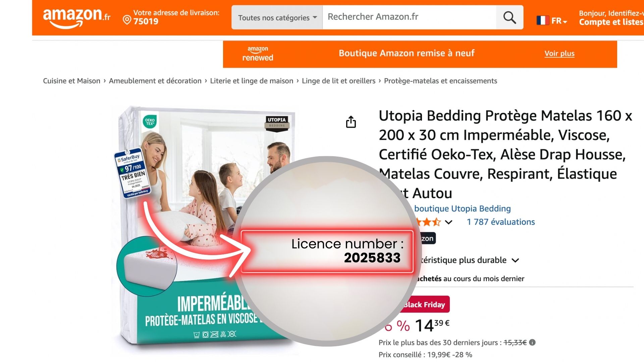644x362 pixels.
Task: Click the French flag language icon
Action: point(542,21)
